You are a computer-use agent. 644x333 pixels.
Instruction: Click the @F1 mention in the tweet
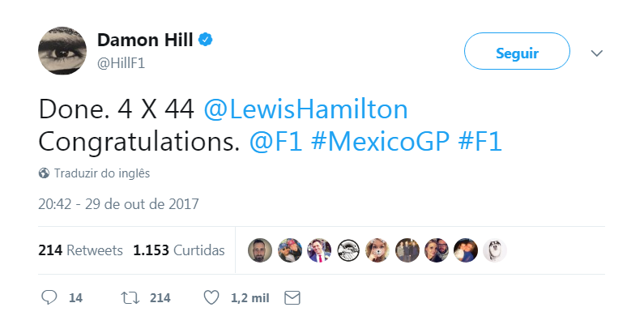(x=274, y=142)
